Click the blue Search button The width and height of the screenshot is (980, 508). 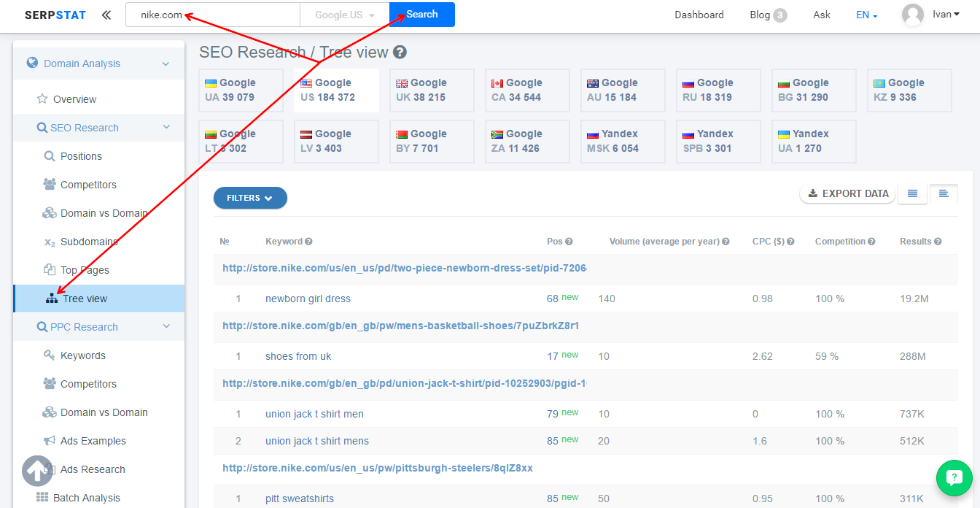[422, 15]
